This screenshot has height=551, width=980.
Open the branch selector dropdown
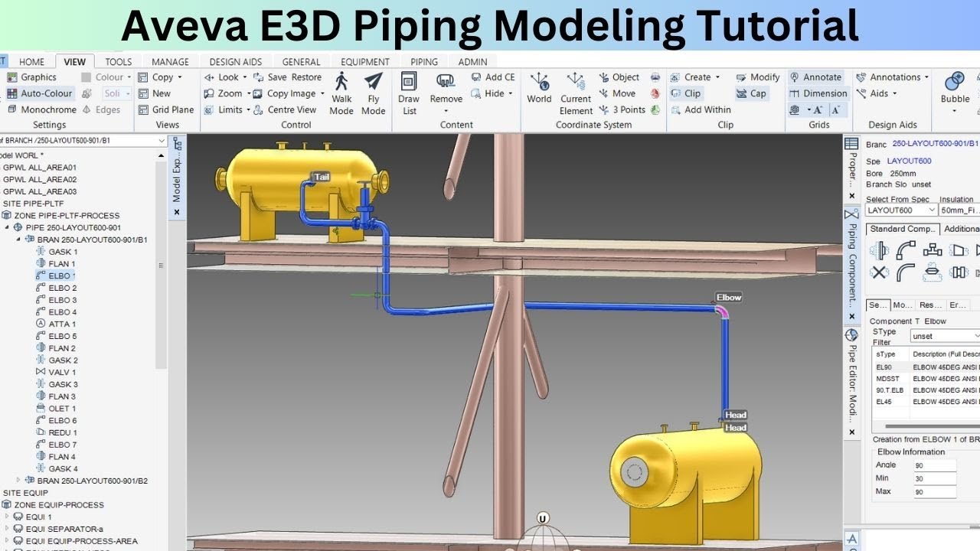pos(162,141)
